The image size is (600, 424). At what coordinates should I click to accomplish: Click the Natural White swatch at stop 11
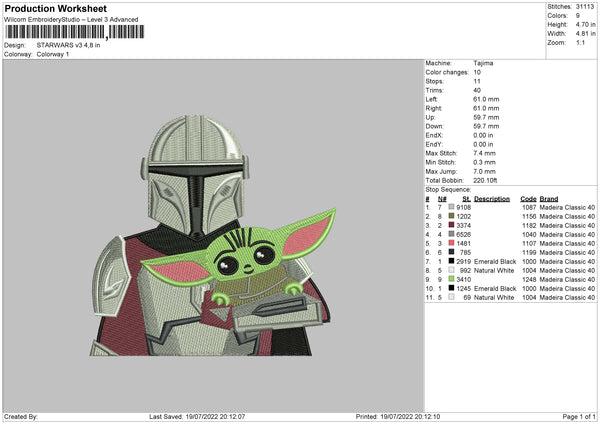pos(449,297)
